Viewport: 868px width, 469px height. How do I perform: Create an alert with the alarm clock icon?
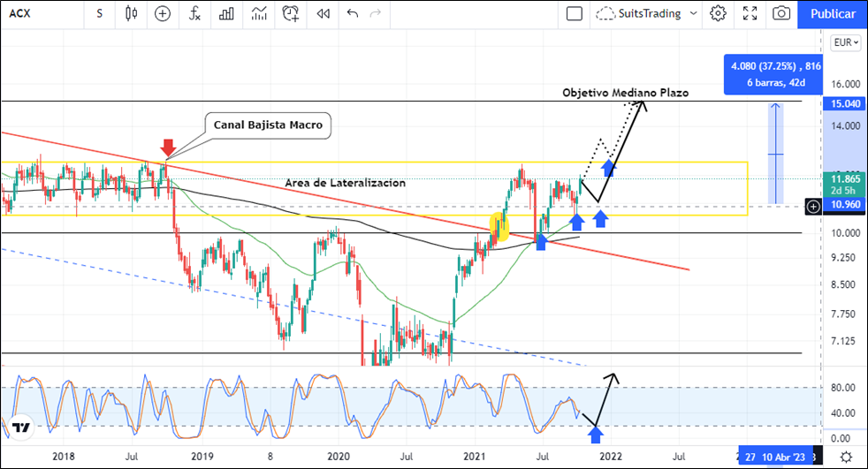291,13
